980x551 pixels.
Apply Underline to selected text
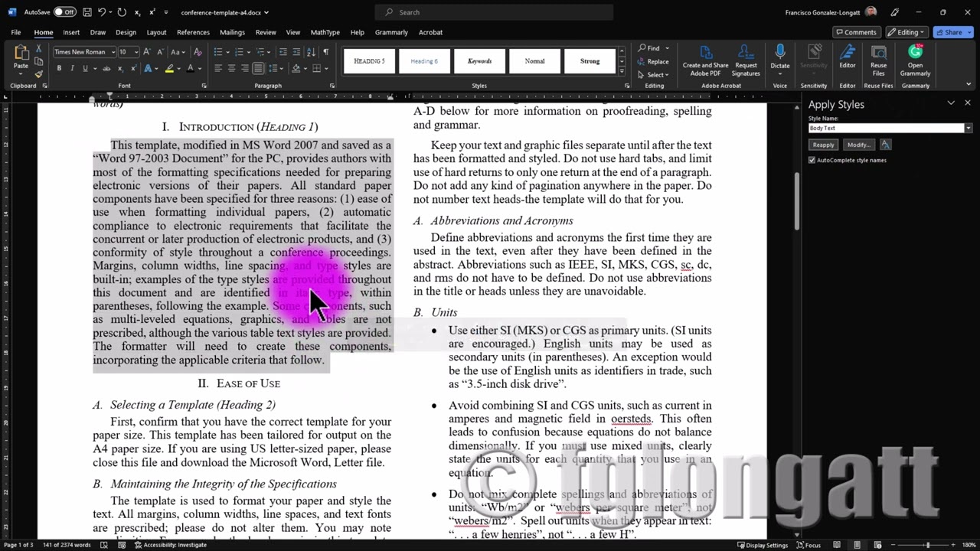click(85, 68)
